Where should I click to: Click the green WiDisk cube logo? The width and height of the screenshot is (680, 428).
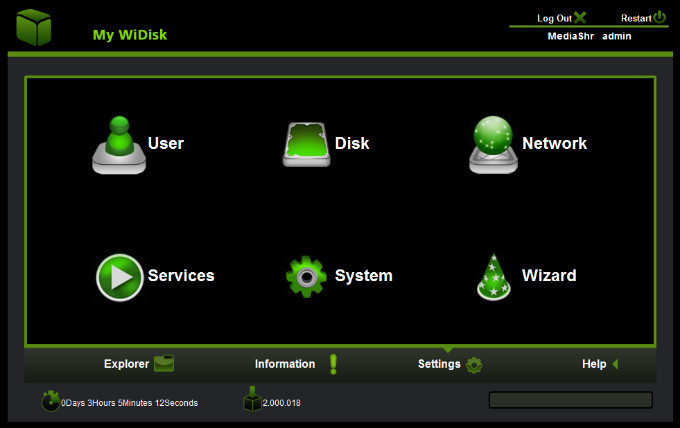(x=34, y=27)
